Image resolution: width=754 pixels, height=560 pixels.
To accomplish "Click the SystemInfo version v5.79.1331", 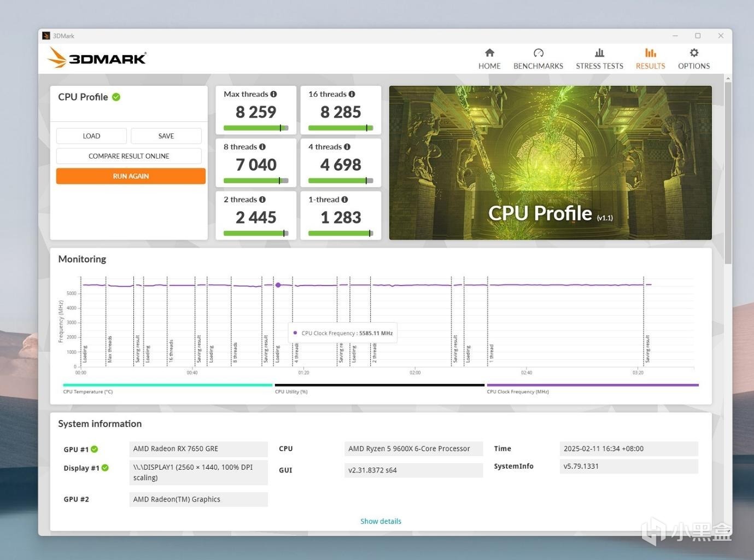I will tap(629, 466).
